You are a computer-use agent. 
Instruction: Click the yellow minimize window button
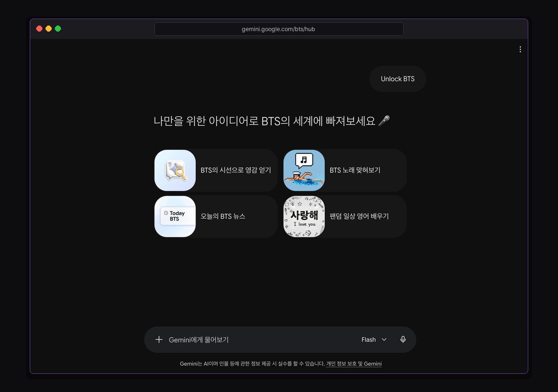pyautogui.click(x=49, y=29)
